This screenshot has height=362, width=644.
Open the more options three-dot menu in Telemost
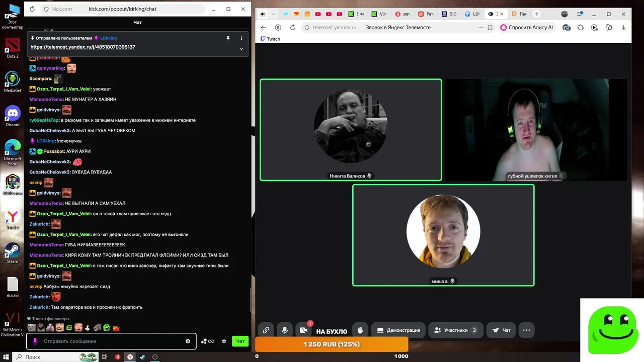(x=526, y=330)
